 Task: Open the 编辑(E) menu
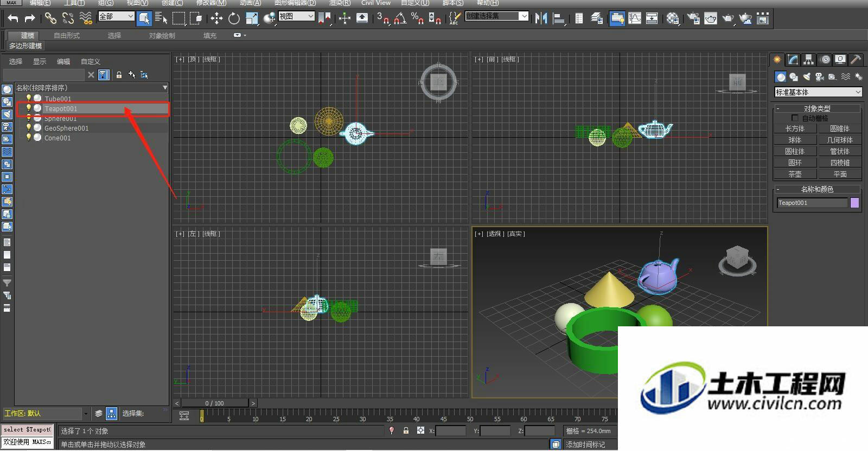tap(40, 3)
